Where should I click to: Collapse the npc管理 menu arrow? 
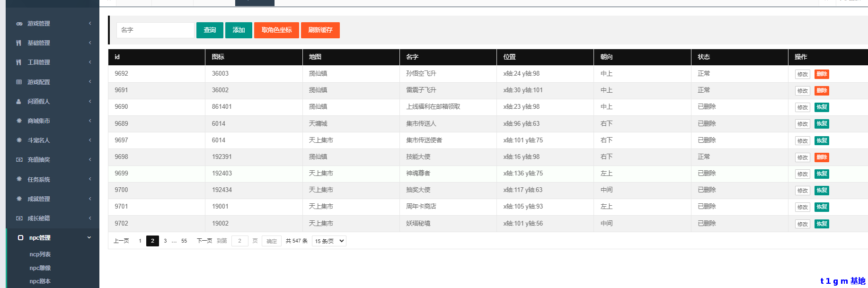[89, 237]
